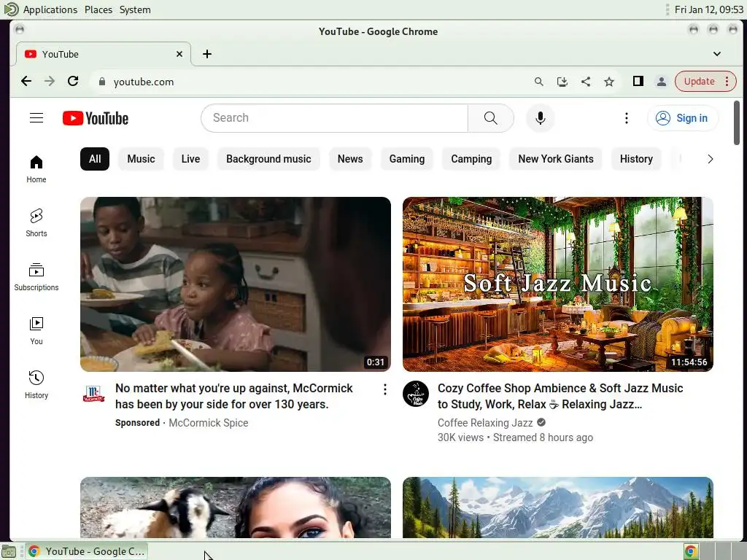Close the YouTube tab
This screenshot has height=560, width=747.
(179, 54)
